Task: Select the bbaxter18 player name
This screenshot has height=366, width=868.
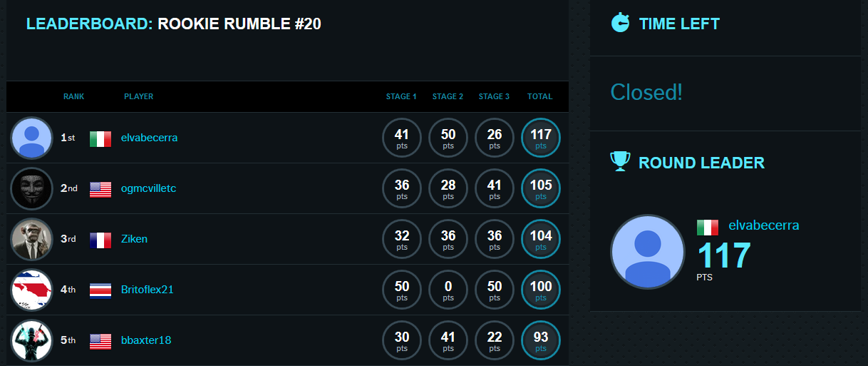Action: 146,340
